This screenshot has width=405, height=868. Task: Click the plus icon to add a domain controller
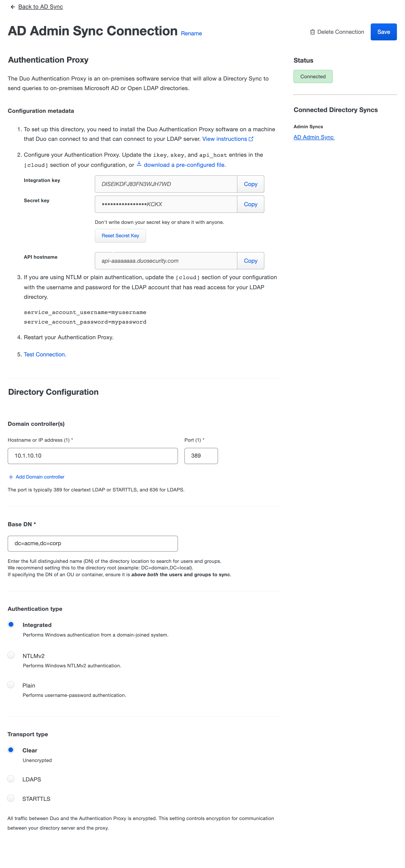10,477
